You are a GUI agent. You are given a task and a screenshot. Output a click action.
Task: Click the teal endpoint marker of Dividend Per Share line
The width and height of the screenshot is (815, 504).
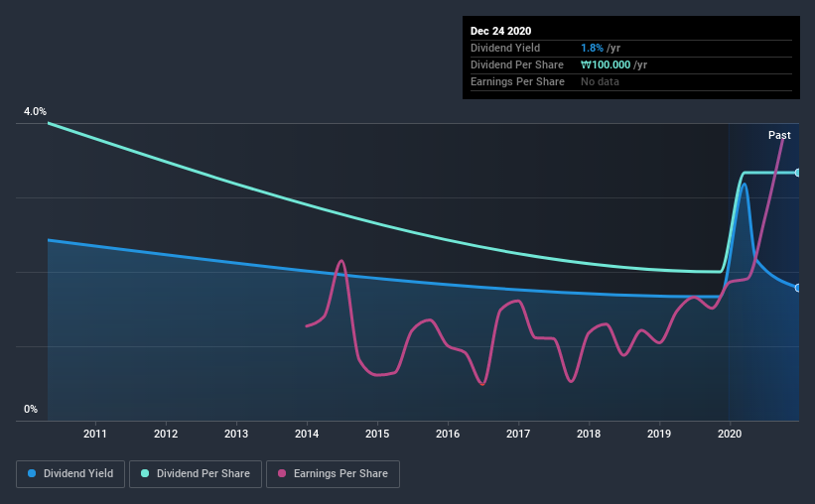point(797,173)
